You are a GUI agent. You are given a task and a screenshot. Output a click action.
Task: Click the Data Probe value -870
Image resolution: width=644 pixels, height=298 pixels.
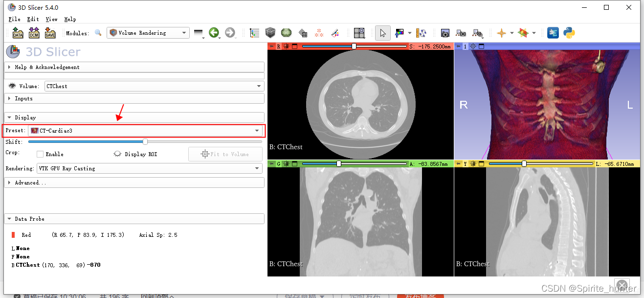(94, 265)
